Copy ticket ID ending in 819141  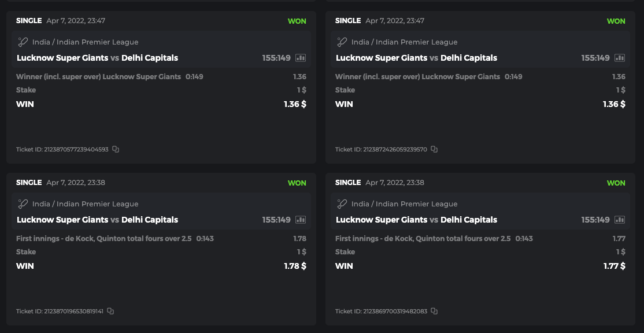pyautogui.click(x=110, y=311)
